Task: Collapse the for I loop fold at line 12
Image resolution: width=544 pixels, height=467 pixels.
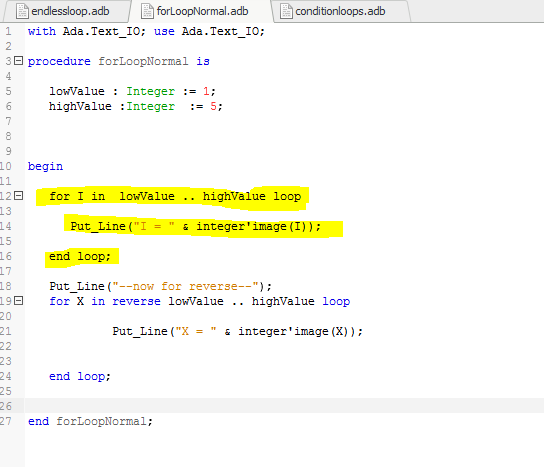Action: pos(18,196)
